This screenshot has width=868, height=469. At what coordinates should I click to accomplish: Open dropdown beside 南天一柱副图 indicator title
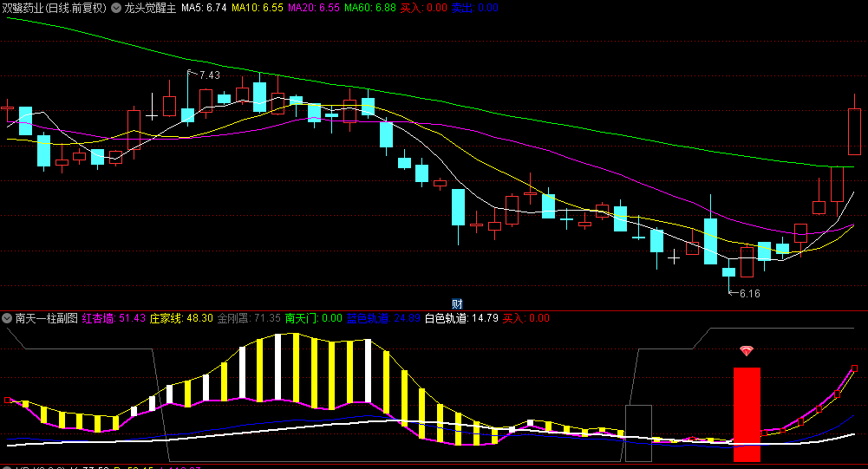click(7, 318)
